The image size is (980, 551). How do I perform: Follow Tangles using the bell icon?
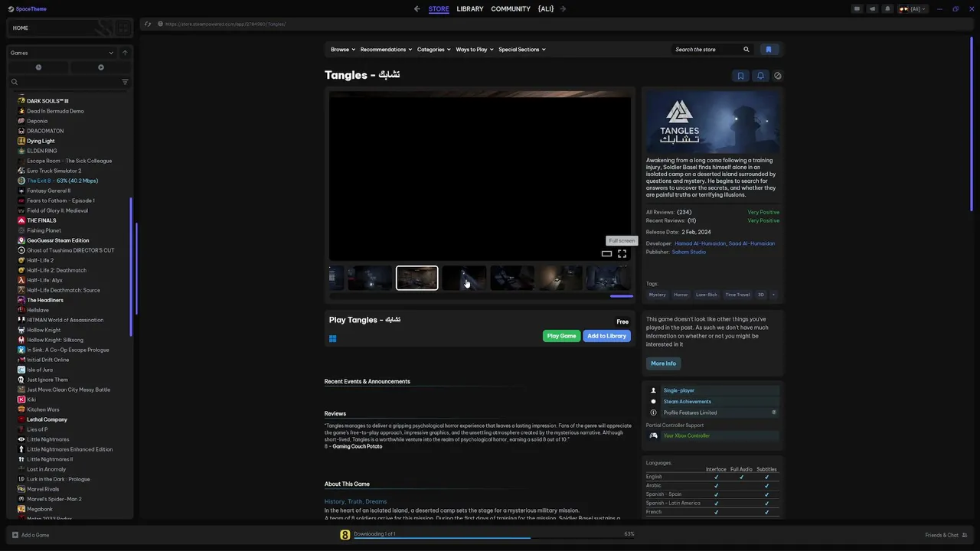760,76
